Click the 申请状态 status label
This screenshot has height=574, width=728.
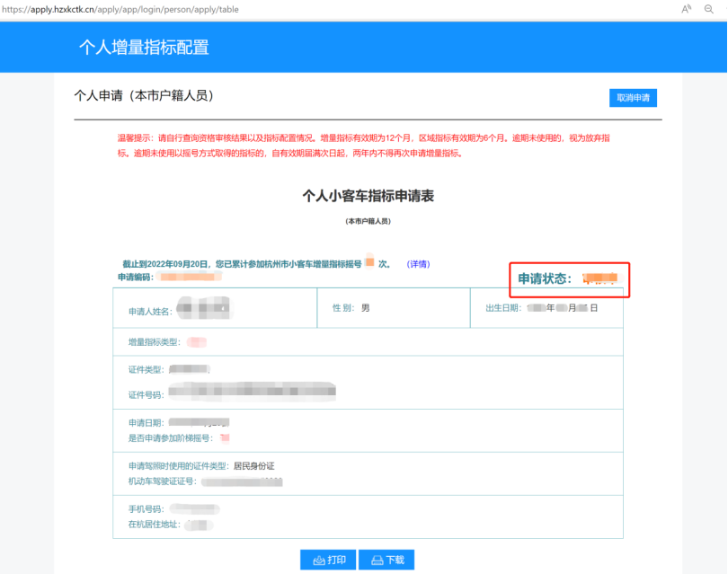tap(545, 279)
